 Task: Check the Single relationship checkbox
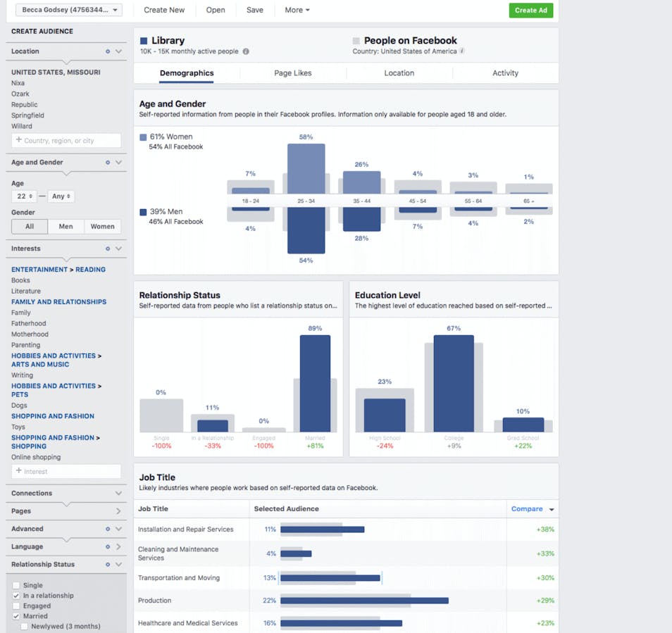coord(16,585)
